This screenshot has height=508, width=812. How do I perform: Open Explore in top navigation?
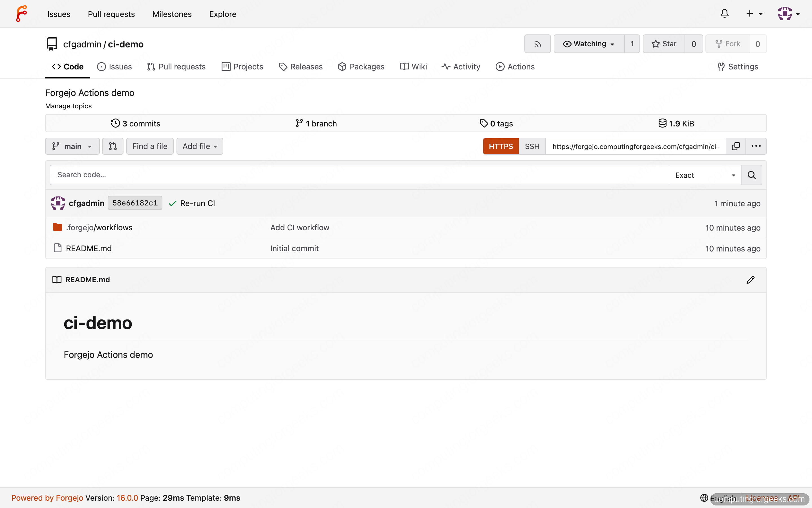pos(223,14)
